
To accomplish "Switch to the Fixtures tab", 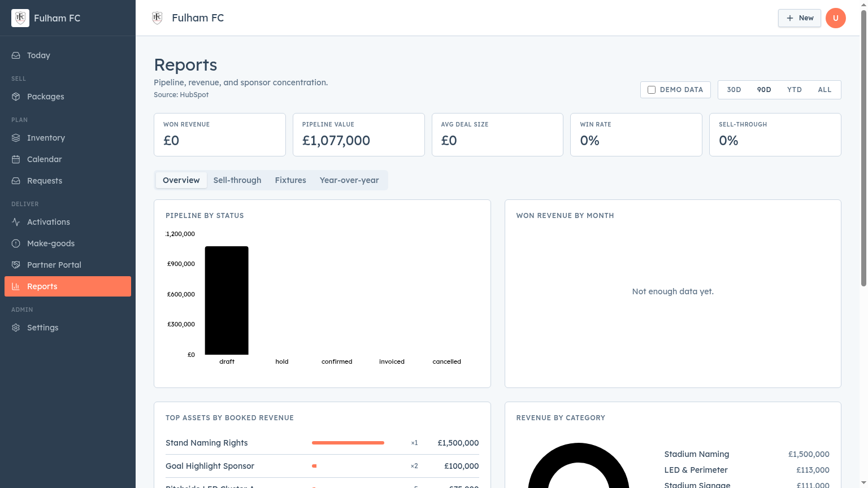I will click(290, 180).
